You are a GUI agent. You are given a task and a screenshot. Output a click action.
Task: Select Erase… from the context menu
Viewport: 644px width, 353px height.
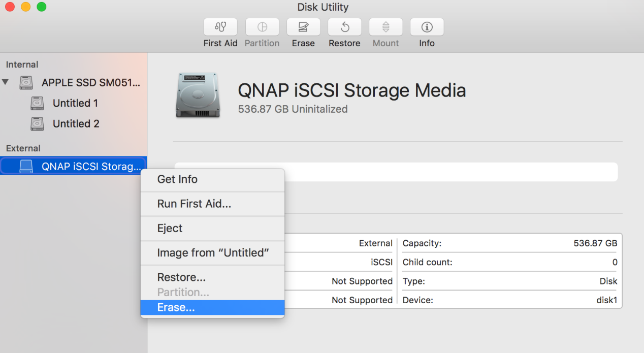pos(176,307)
